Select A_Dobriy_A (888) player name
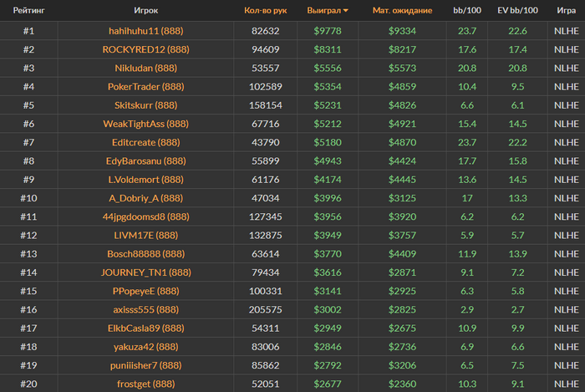This screenshot has width=585, height=392. coord(146,198)
